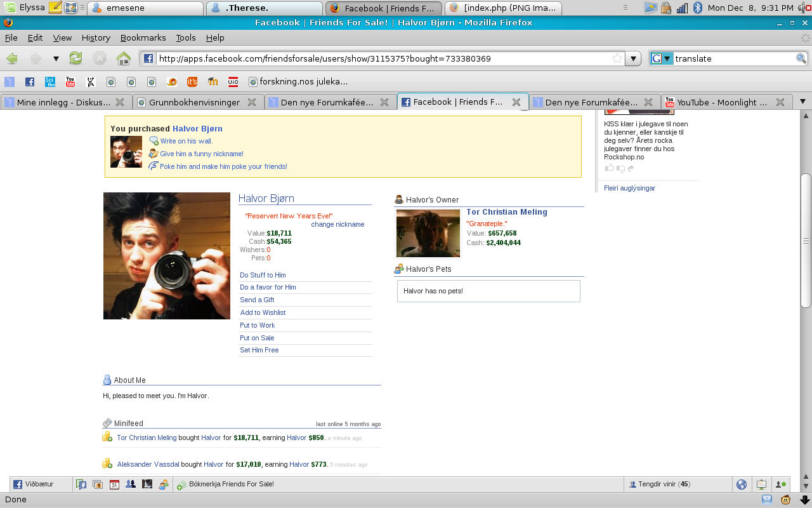Image resolution: width=812 pixels, height=508 pixels.
Task: Click the monkey icon in the status bar
Action: [x=785, y=499]
